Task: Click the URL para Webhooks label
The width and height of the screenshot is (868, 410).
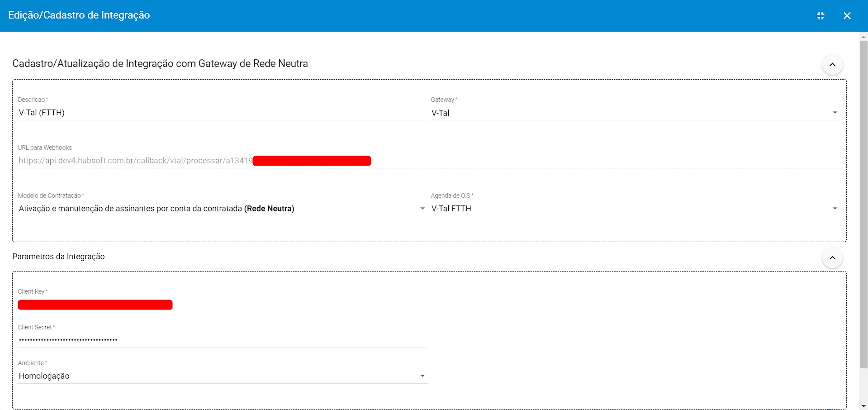Action: click(45, 148)
